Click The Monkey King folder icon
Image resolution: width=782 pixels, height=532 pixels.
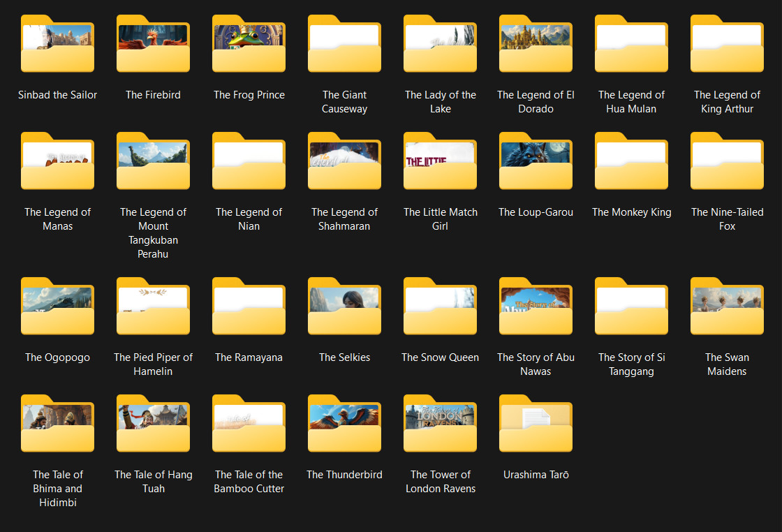click(631, 161)
